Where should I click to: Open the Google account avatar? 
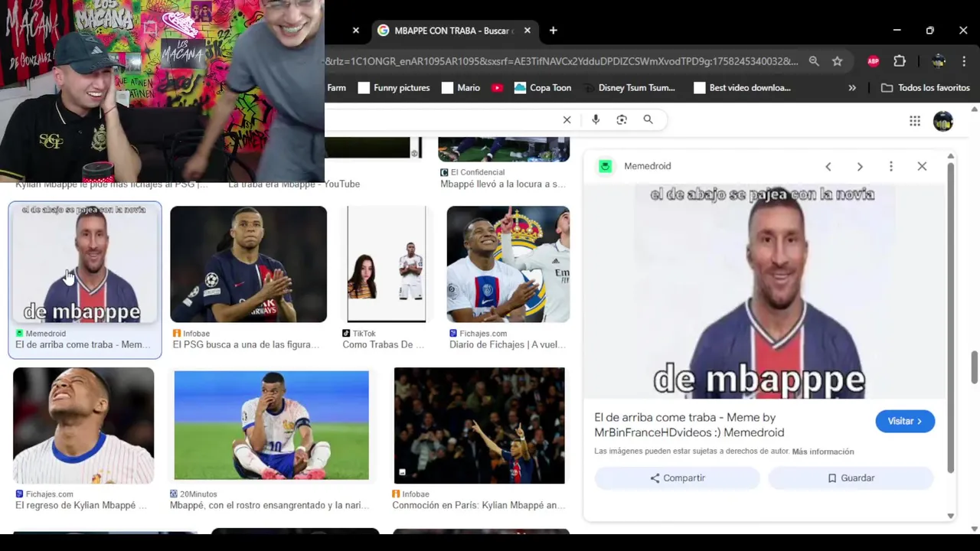click(x=943, y=121)
